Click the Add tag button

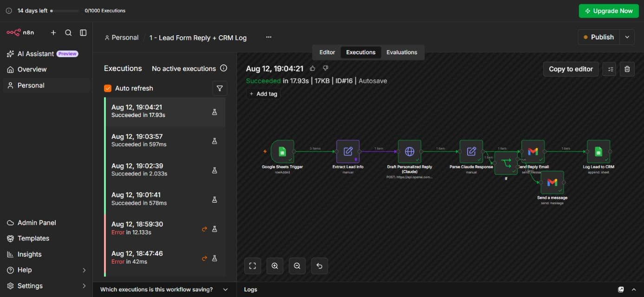point(263,94)
